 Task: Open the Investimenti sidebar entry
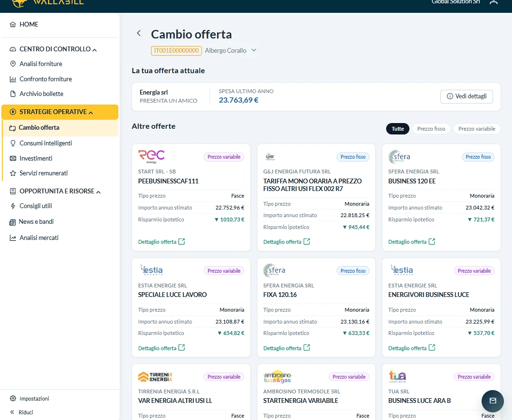point(36,158)
